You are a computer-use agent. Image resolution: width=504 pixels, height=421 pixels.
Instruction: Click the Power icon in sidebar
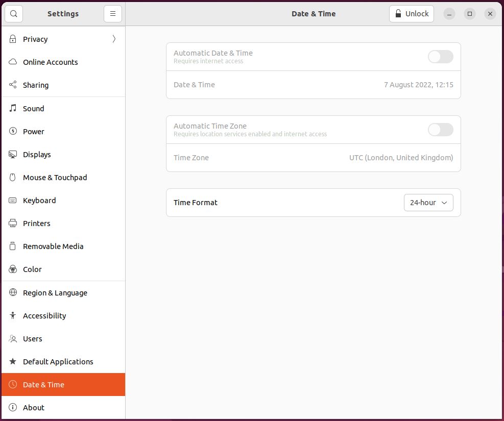pos(13,131)
